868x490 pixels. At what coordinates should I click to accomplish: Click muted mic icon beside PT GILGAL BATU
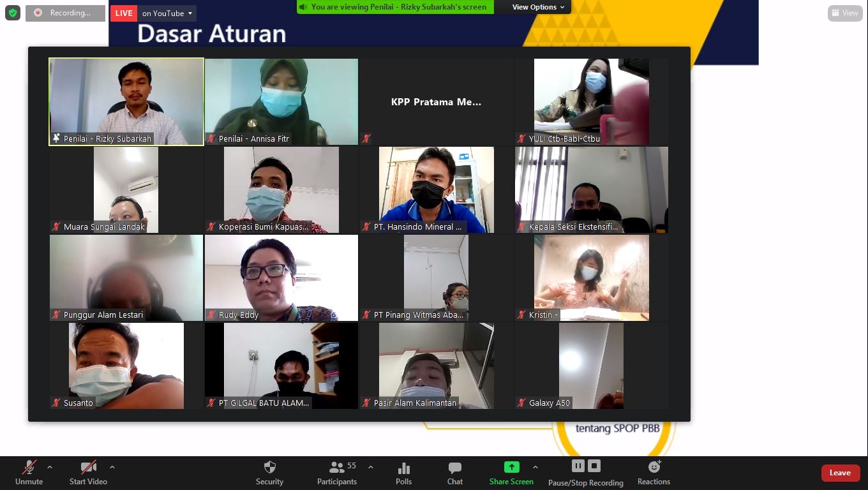point(212,403)
